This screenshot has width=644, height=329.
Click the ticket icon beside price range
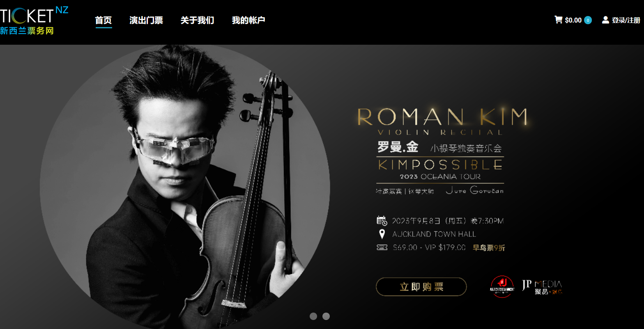[x=382, y=247]
